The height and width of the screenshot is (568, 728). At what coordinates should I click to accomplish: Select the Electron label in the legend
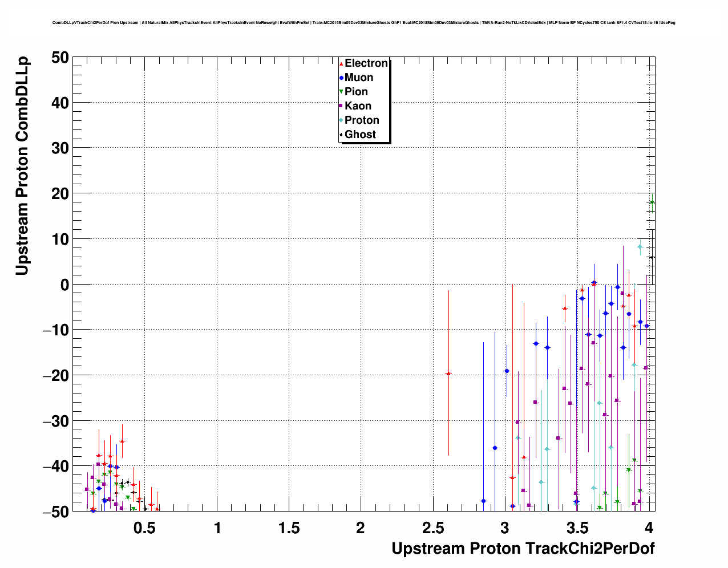point(366,63)
